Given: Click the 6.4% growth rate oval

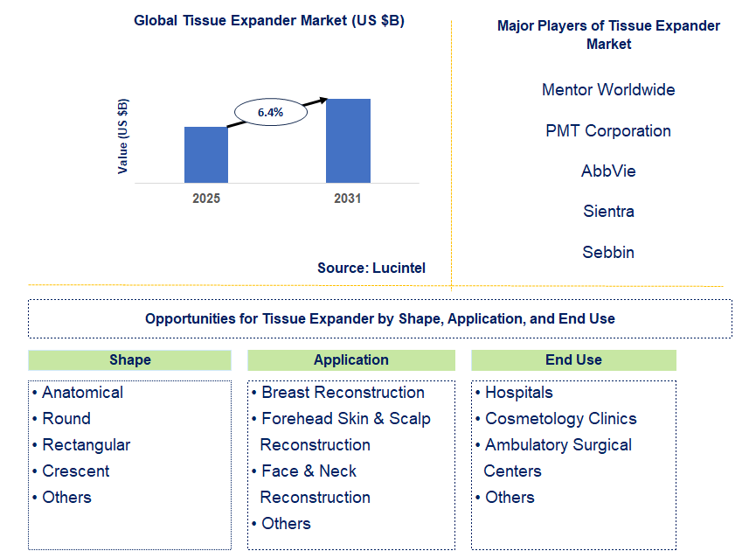Looking at the screenshot, I should (270, 112).
